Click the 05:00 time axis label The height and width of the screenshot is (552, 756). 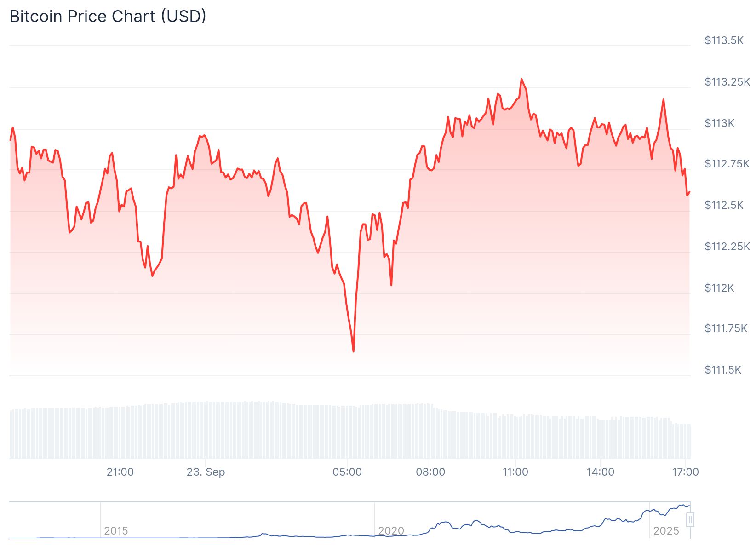[347, 472]
